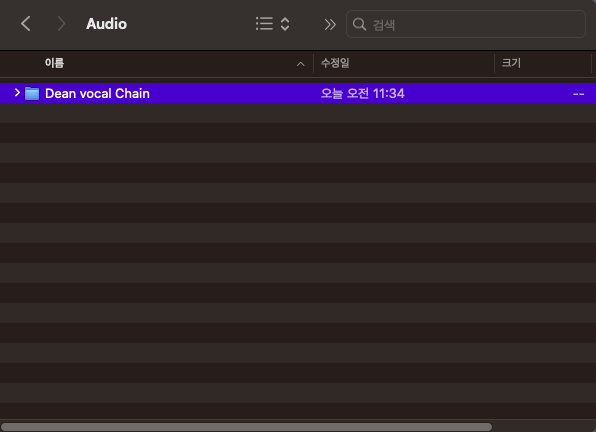Click the magnifying glass search icon
Image resolution: width=596 pixels, height=432 pixels.
point(359,24)
